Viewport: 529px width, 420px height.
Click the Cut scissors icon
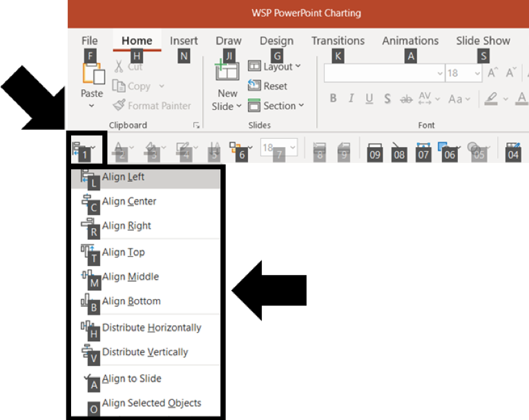point(119,66)
